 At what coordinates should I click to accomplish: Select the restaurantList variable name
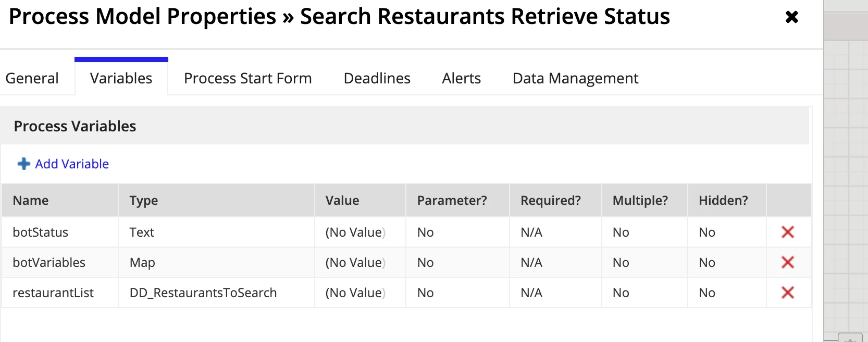coord(53,292)
